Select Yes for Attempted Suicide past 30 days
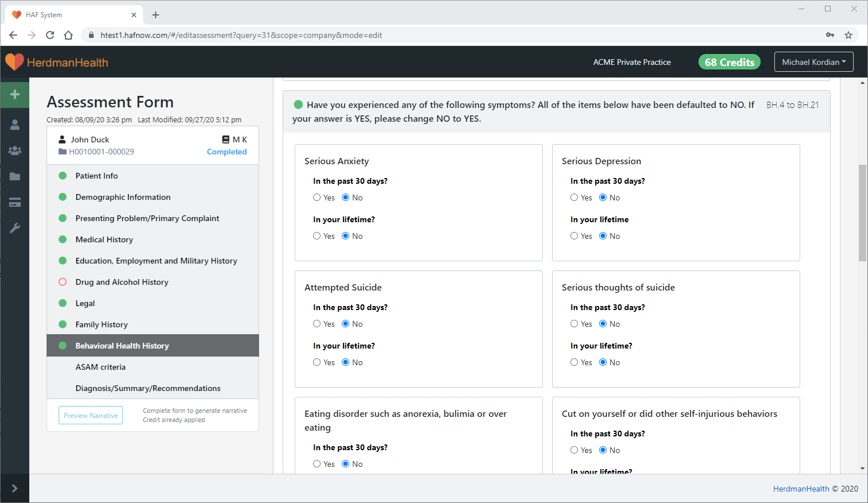 click(317, 324)
